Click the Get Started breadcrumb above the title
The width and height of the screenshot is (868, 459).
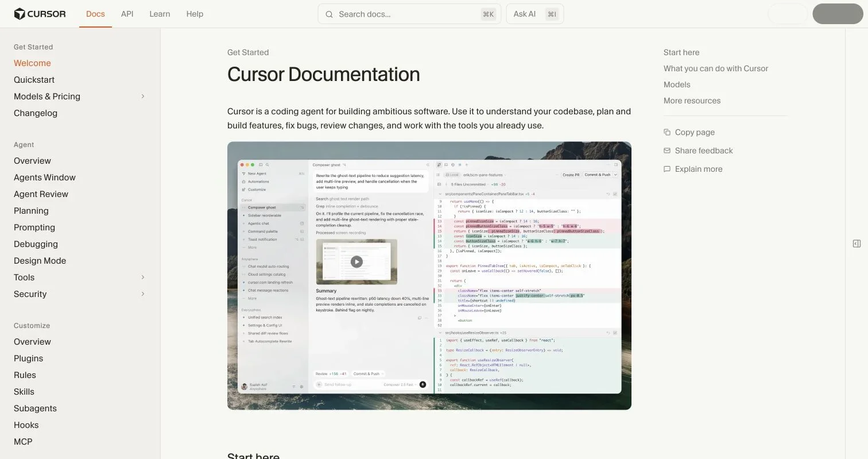coord(248,52)
